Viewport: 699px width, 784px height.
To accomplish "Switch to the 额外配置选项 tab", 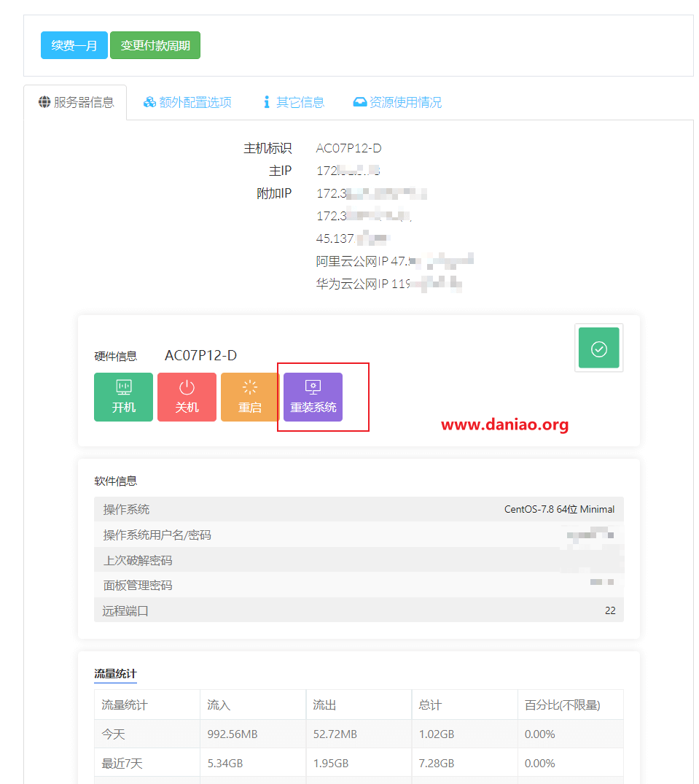I will pyautogui.click(x=187, y=103).
